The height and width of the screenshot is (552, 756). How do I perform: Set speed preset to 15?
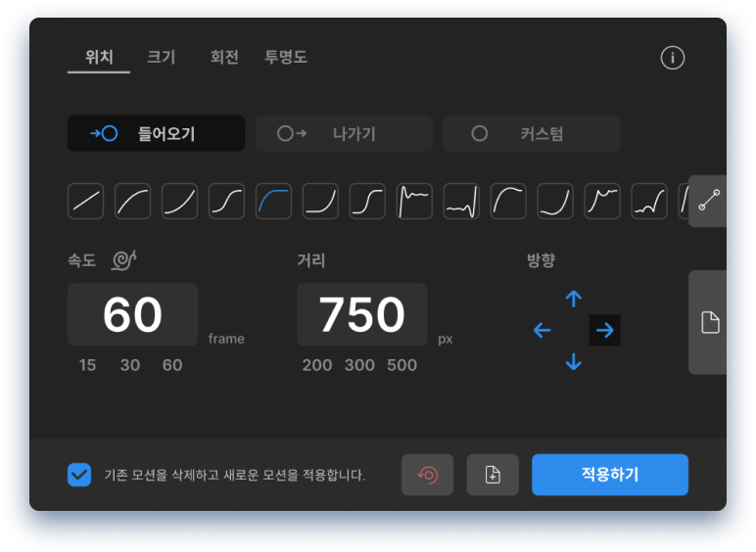click(x=87, y=365)
